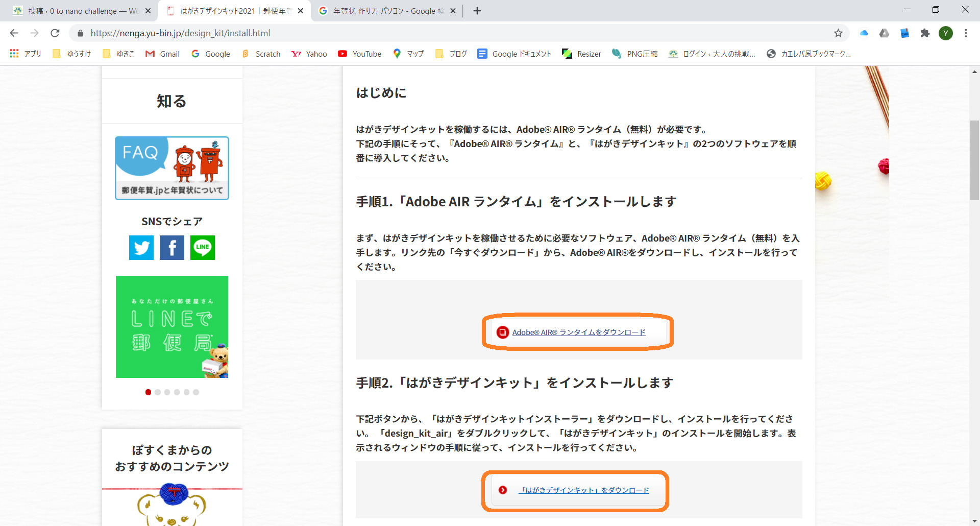Open the FAQ 郵便年賀.jp banner
Image resolution: width=980 pixels, height=526 pixels.
click(172, 168)
